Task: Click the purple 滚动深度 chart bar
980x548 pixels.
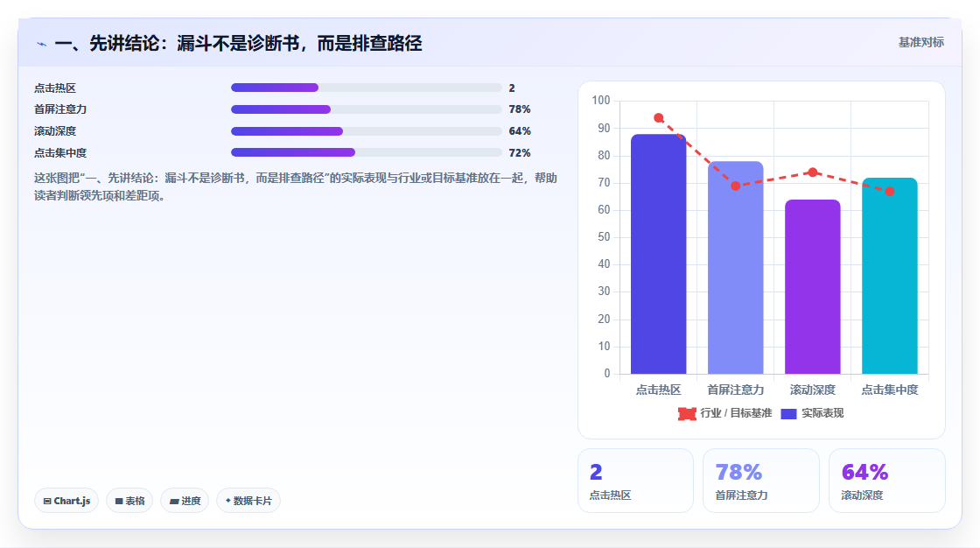Action: 813,287
